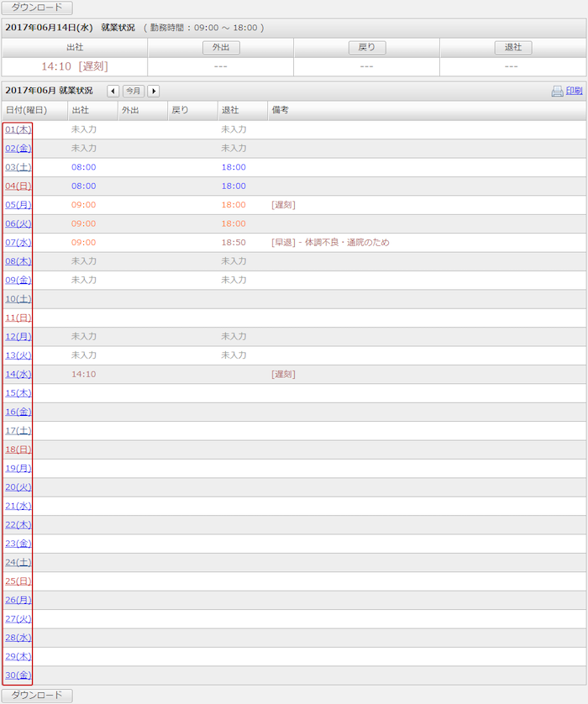Open the 30(金) date link
This screenshot has width=588, height=704.
point(18,675)
